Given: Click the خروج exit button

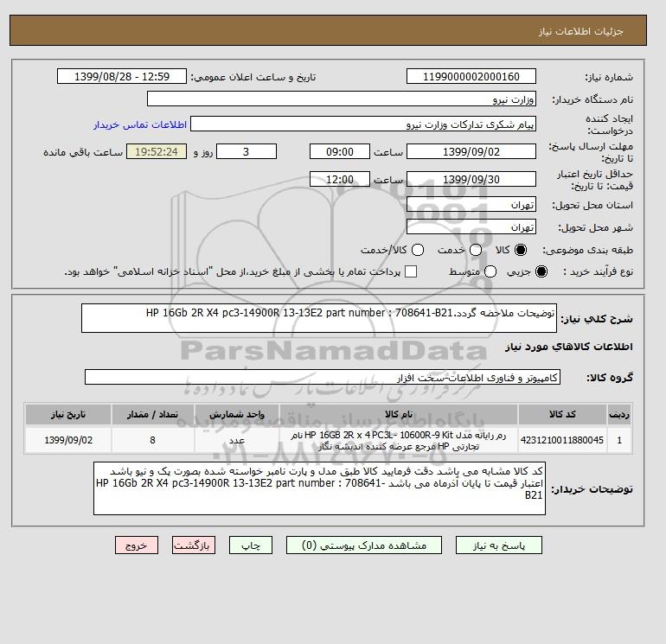Looking at the screenshot, I should [x=137, y=545].
